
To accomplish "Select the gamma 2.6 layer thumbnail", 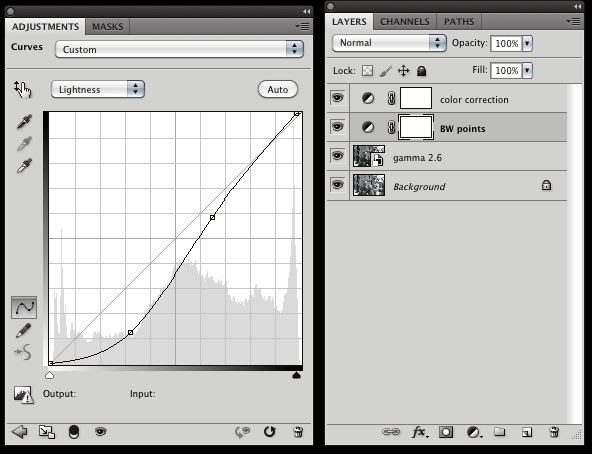I will [369, 156].
